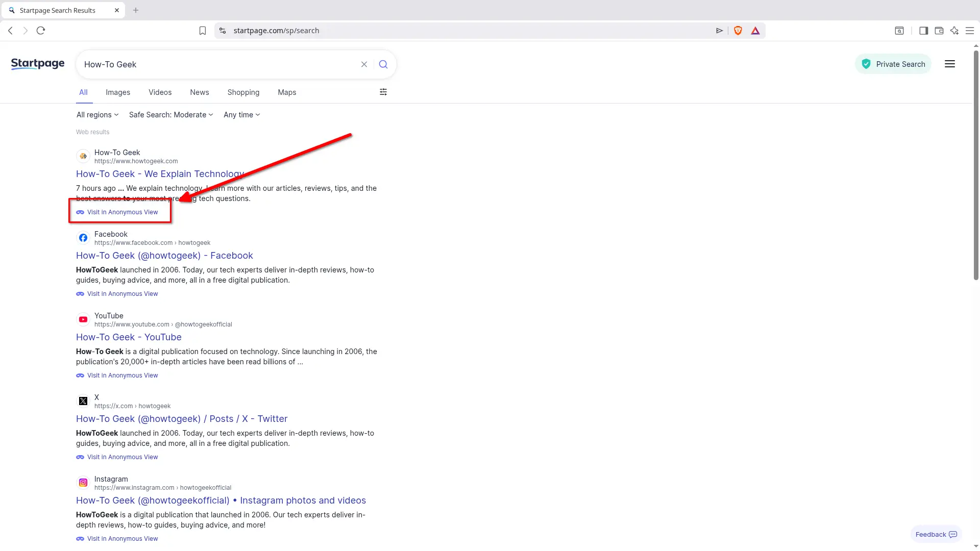
Task: Open 'How-To Geek - YouTube' result
Action: point(129,337)
